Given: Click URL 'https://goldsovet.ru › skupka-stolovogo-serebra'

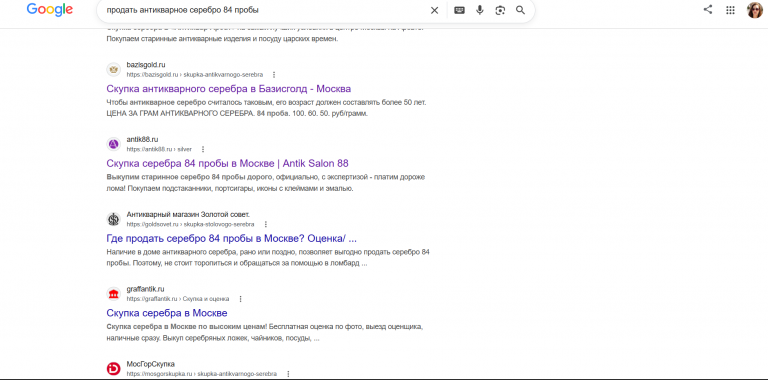Looking at the screenshot, I should pyautogui.click(x=191, y=224).
